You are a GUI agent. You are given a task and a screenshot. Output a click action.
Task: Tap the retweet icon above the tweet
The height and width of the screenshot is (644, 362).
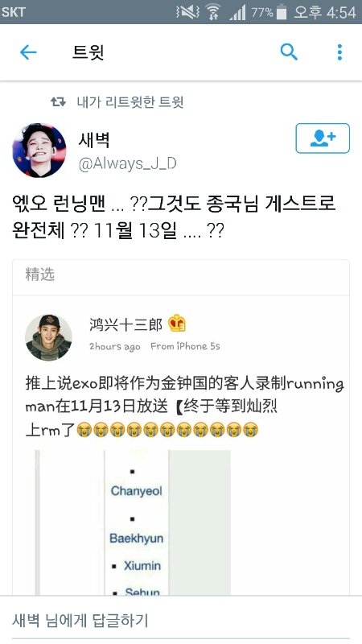coord(58,101)
